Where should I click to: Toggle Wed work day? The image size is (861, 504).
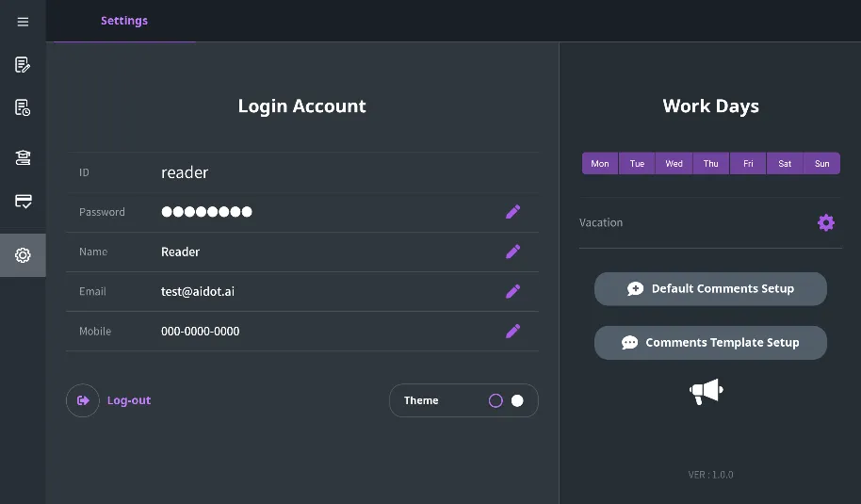click(x=674, y=164)
